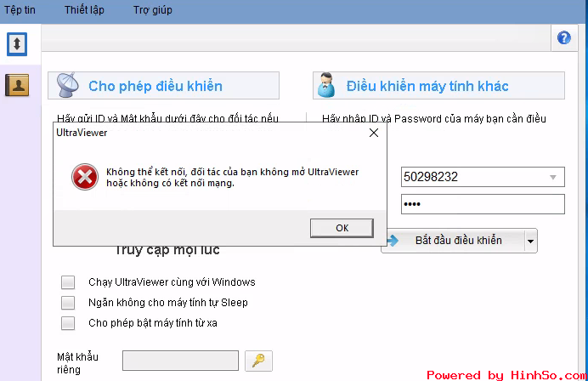This screenshot has height=381, width=588.
Task: Click OK in the UltraViewer error dialog
Action: click(342, 228)
